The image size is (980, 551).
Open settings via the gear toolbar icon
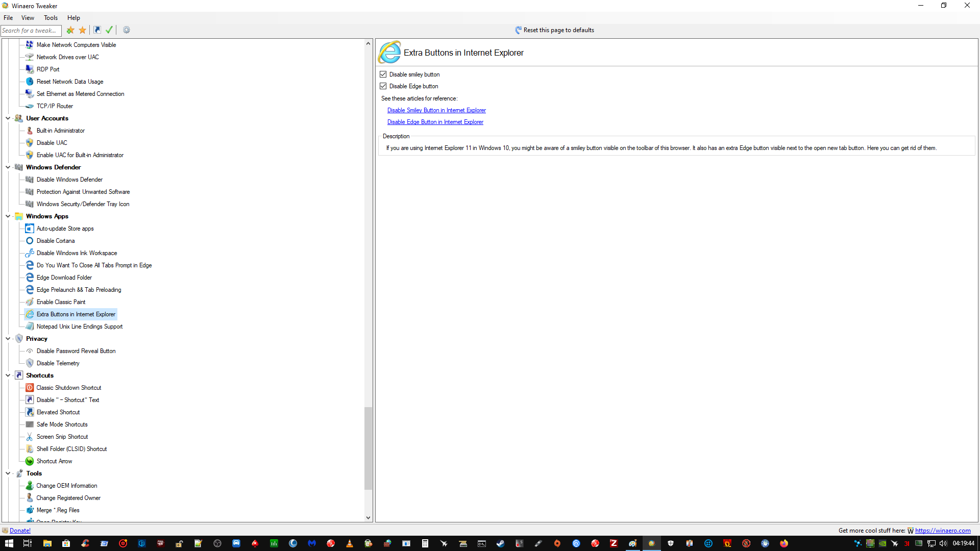[x=127, y=30]
